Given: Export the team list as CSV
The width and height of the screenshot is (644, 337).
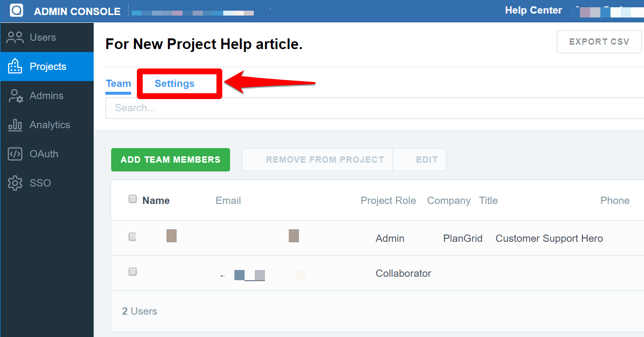Looking at the screenshot, I should (599, 42).
